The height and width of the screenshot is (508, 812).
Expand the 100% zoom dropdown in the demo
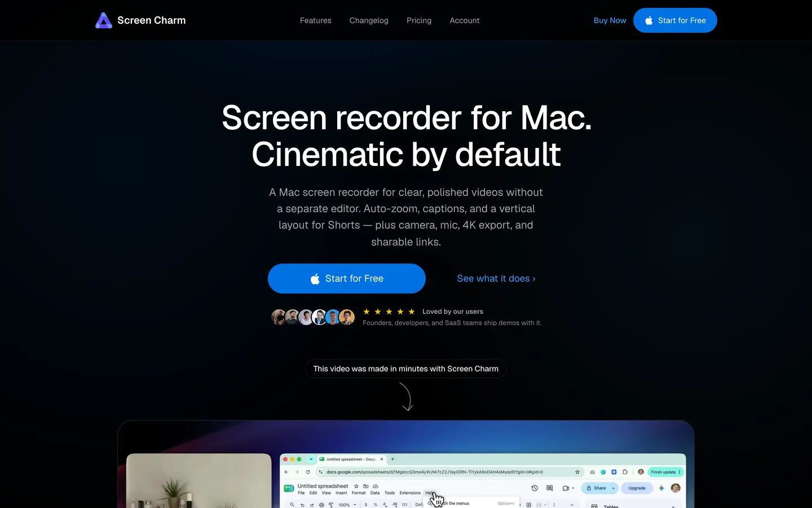coord(355,505)
